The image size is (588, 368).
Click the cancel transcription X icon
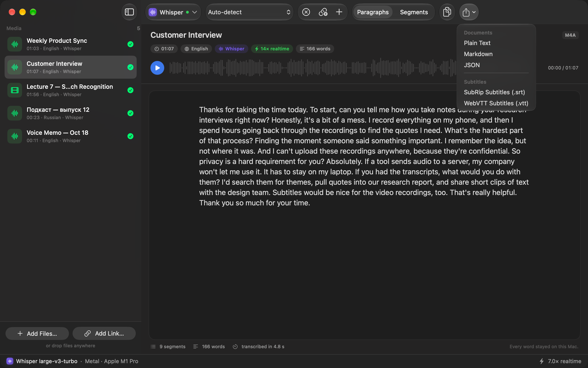point(306,12)
